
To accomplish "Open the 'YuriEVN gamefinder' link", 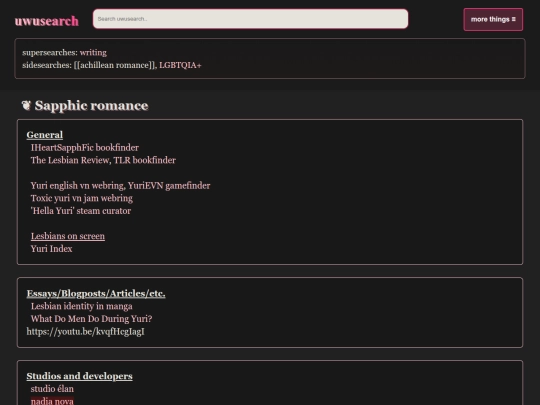I will (169, 186).
